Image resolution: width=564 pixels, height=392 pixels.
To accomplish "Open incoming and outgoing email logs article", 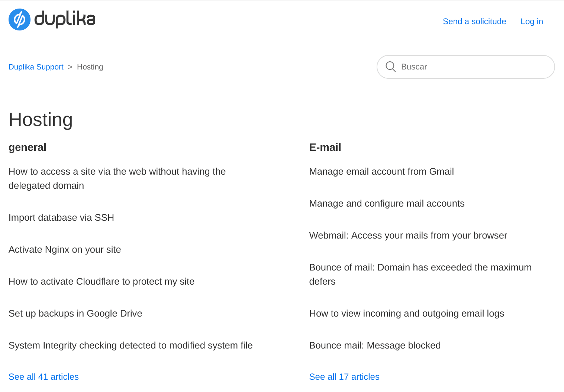I will (407, 313).
